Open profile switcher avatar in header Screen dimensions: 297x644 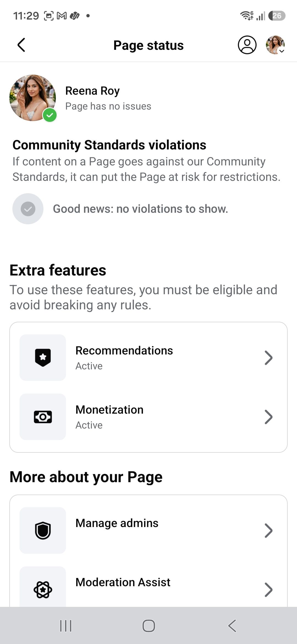click(275, 45)
